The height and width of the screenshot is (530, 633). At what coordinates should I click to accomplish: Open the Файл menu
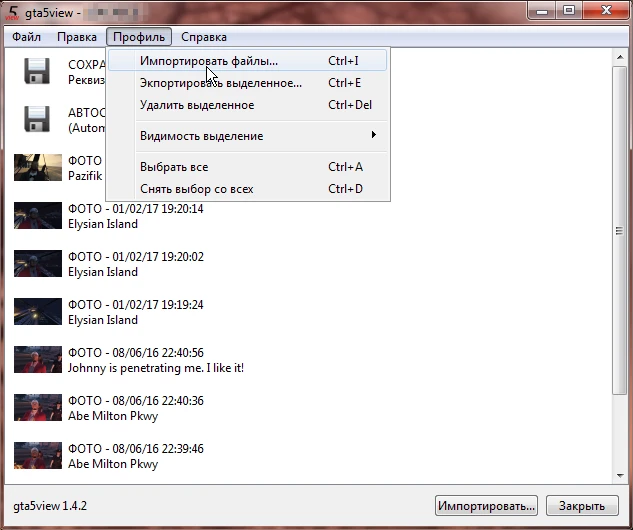pos(26,37)
